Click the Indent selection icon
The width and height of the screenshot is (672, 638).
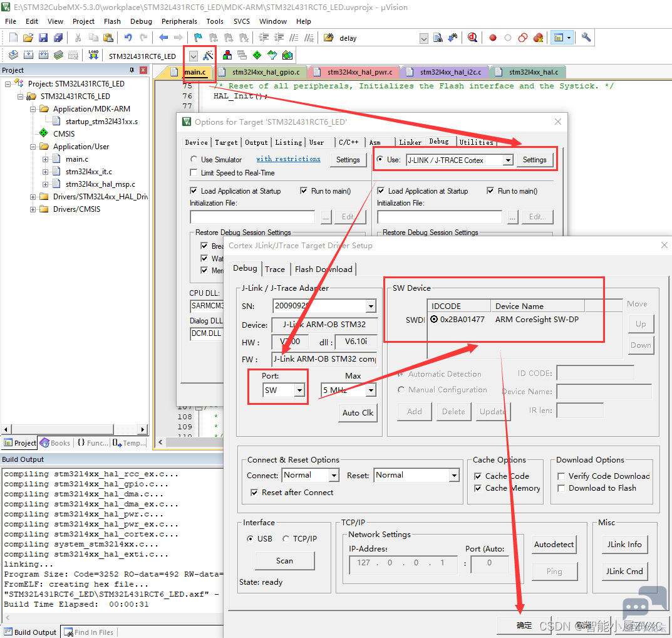coord(264,38)
